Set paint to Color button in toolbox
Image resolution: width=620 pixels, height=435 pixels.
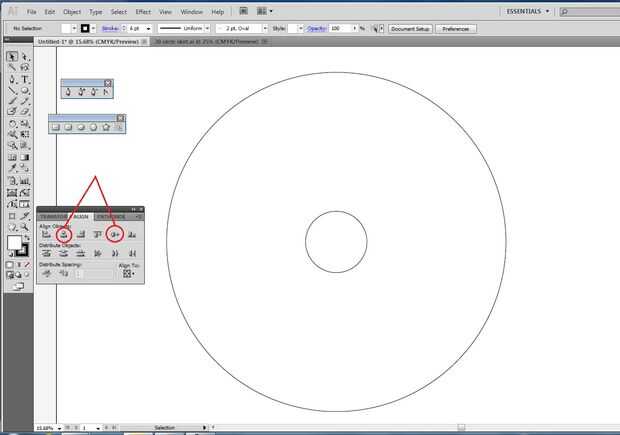(x=10, y=265)
